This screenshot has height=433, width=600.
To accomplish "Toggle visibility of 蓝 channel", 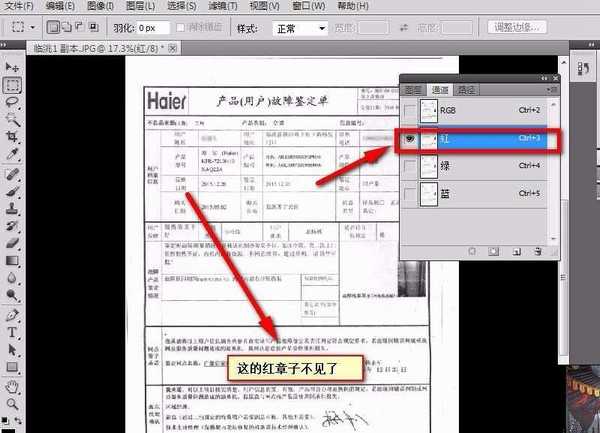I will [410, 194].
